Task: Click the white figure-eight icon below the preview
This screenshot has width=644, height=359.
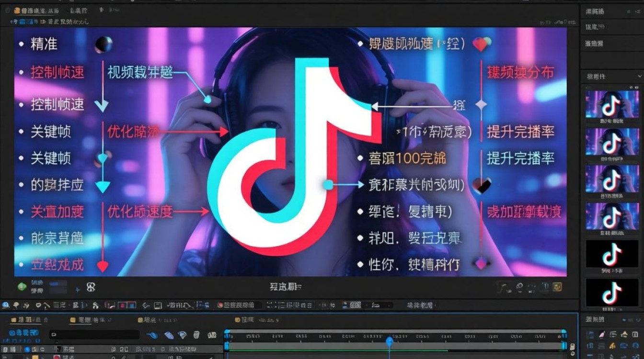Action: point(91,287)
